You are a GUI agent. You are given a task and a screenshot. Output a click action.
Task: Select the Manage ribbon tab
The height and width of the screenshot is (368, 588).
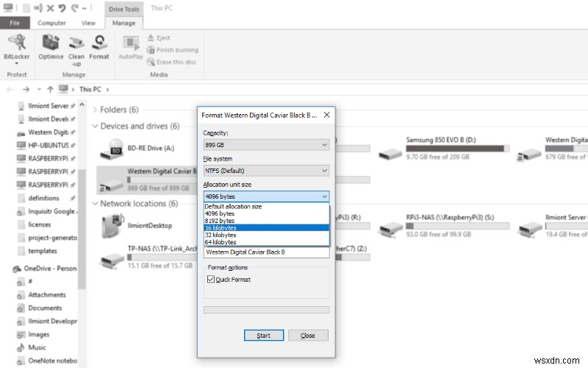123,23
